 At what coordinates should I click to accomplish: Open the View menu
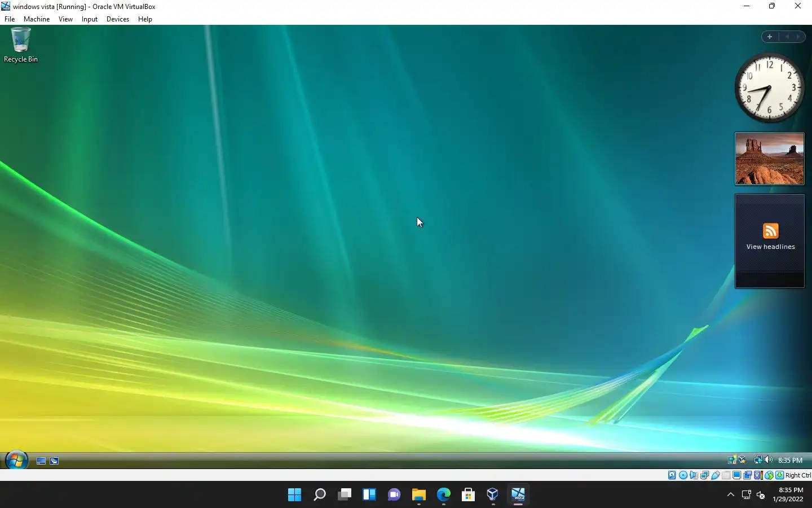tap(65, 19)
